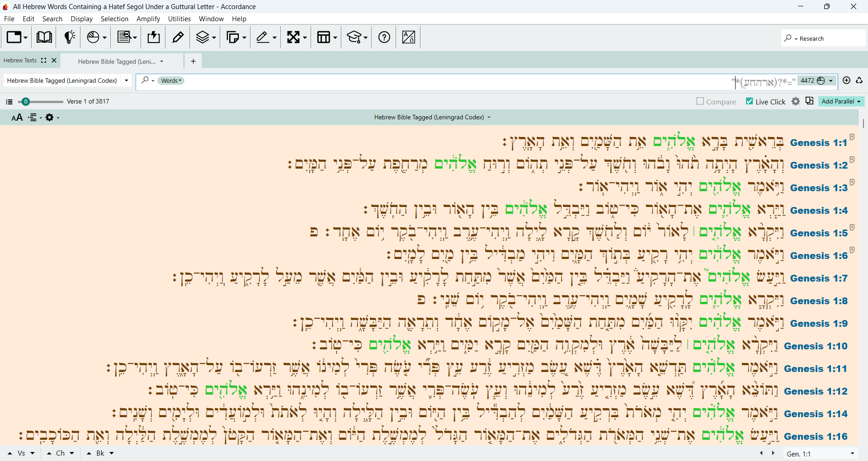Open the Utilities menu
Viewport: 868px width, 461px height.
click(x=179, y=19)
